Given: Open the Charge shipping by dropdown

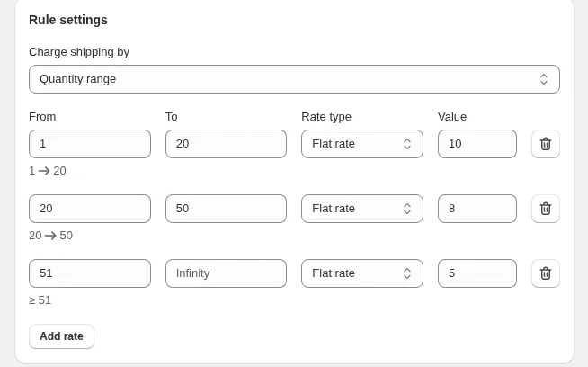Looking at the screenshot, I should click(294, 79).
